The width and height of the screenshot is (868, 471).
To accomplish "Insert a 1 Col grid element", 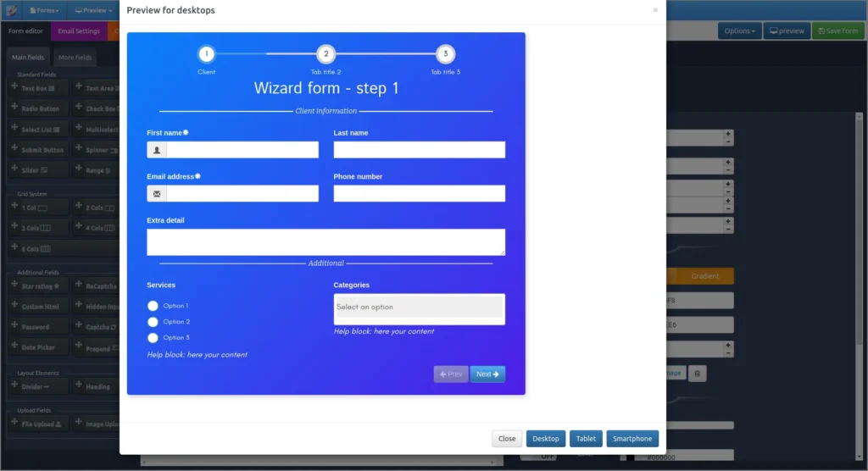I will coord(38,207).
